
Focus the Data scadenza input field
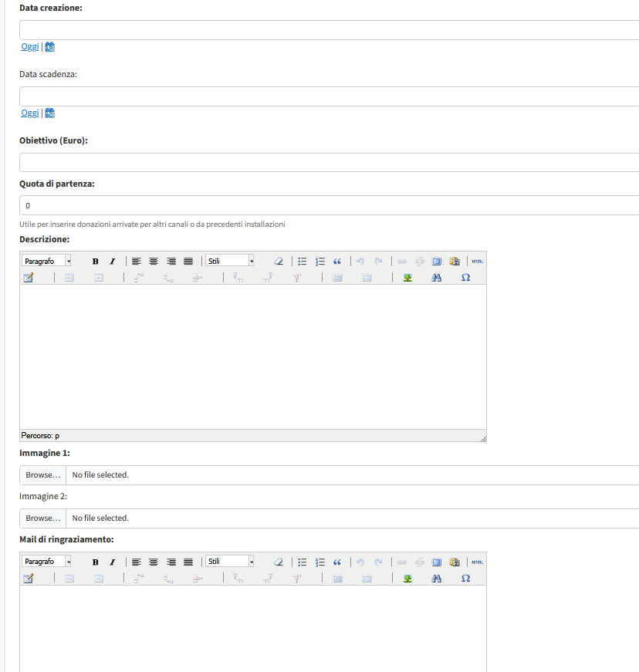[x=329, y=96]
